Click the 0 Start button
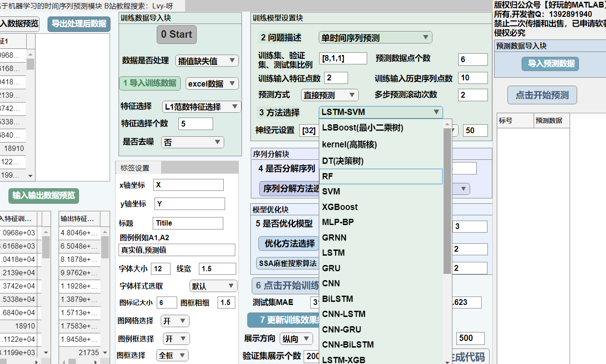606x364 pixels. [x=176, y=35]
